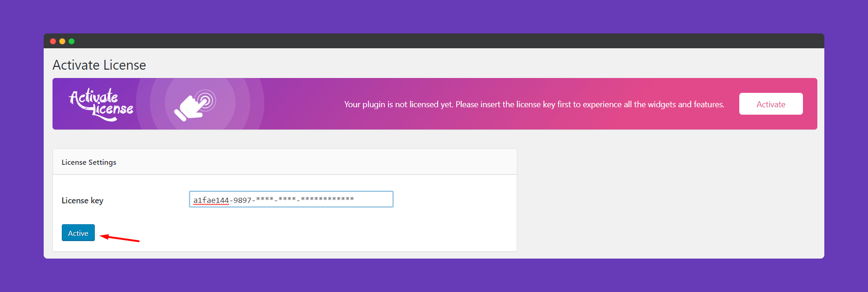
Task: Click the underlined a1fae144 text in field
Action: [x=211, y=201]
